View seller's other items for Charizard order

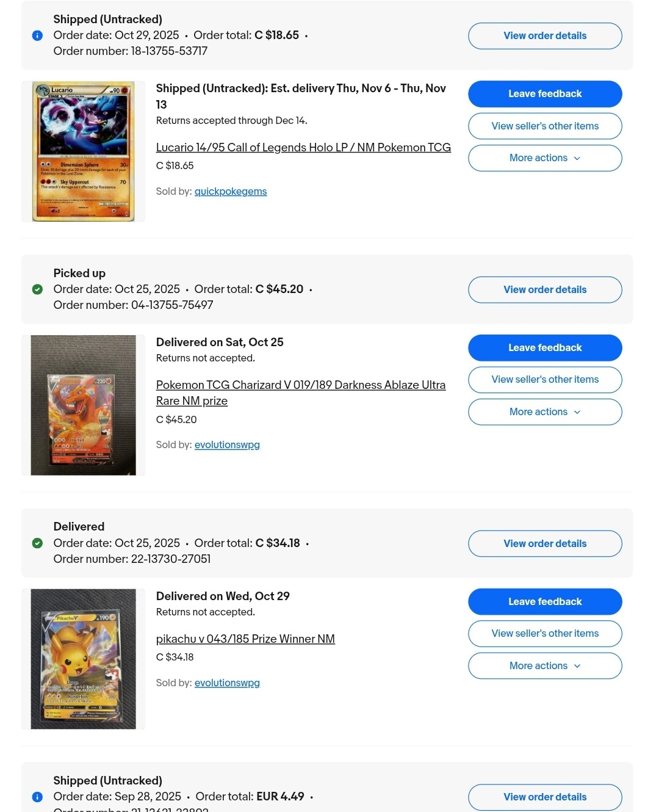point(545,380)
